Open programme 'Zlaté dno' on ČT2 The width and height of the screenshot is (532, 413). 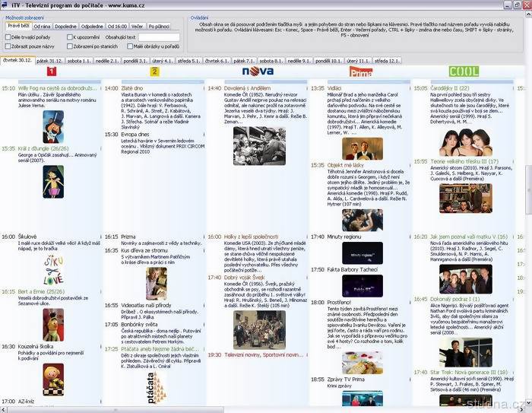point(132,88)
